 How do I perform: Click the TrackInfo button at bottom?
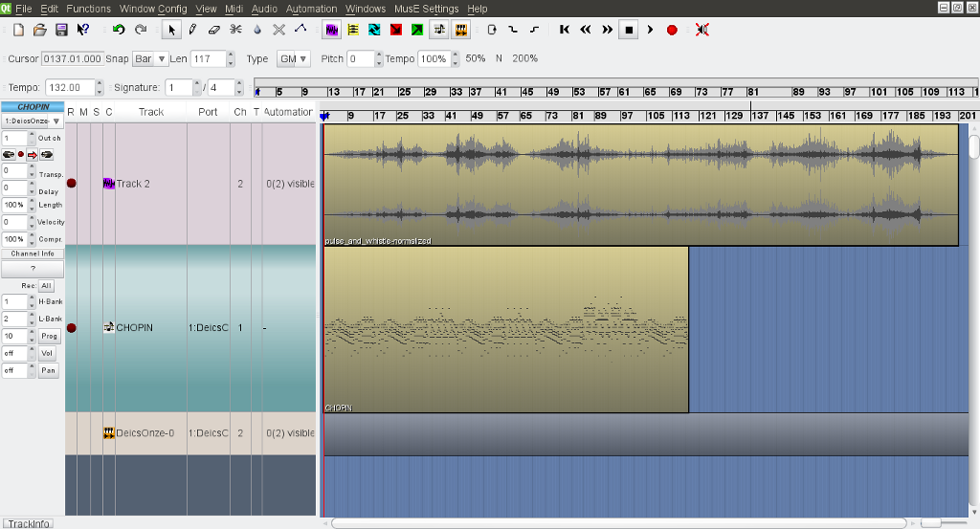(x=27, y=523)
